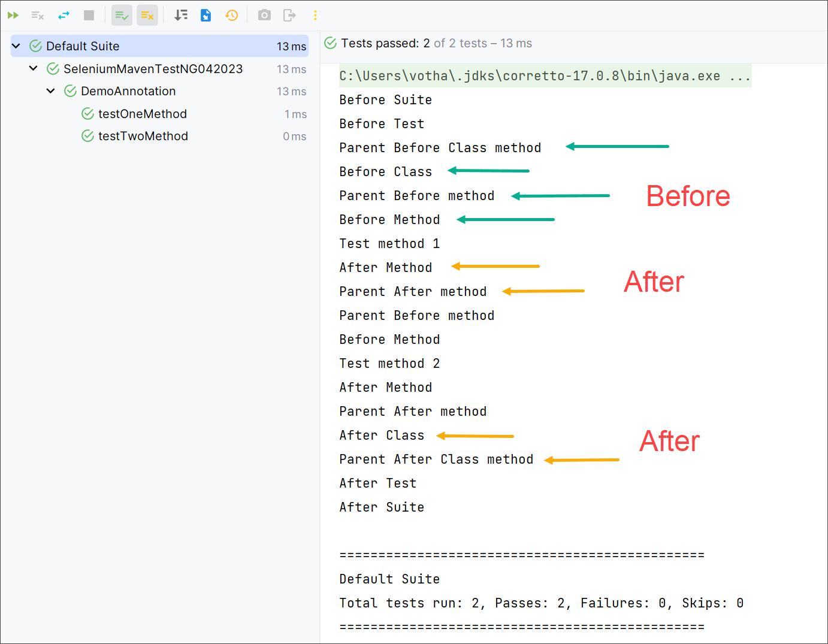Click 'Before Test' console line
The image size is (828, 644).
382,124
